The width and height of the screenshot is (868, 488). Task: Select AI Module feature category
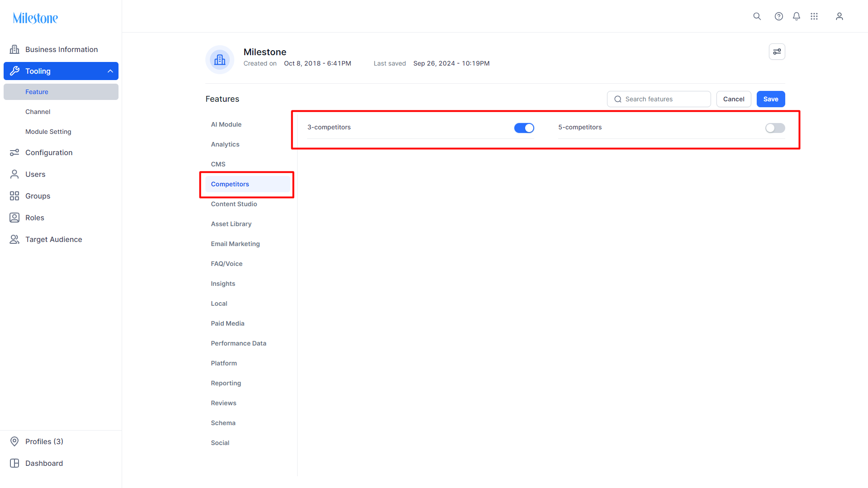click(248, 124)
